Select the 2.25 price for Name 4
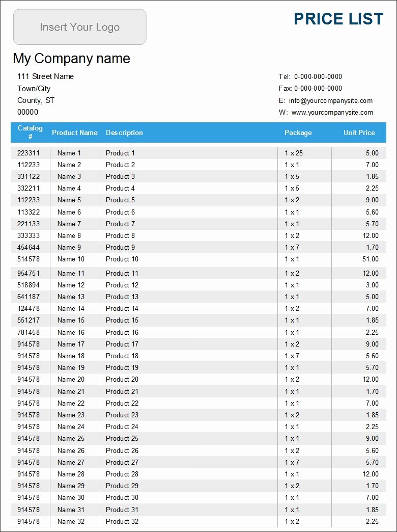Image resolution: width=397 pixels, height=532 pixels. [372, 189]
